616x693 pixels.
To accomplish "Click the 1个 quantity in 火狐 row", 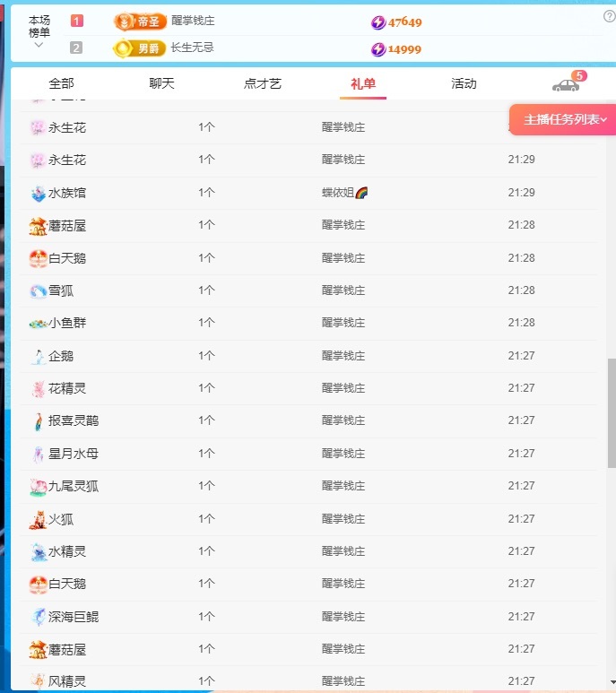I will coord(206,519).
